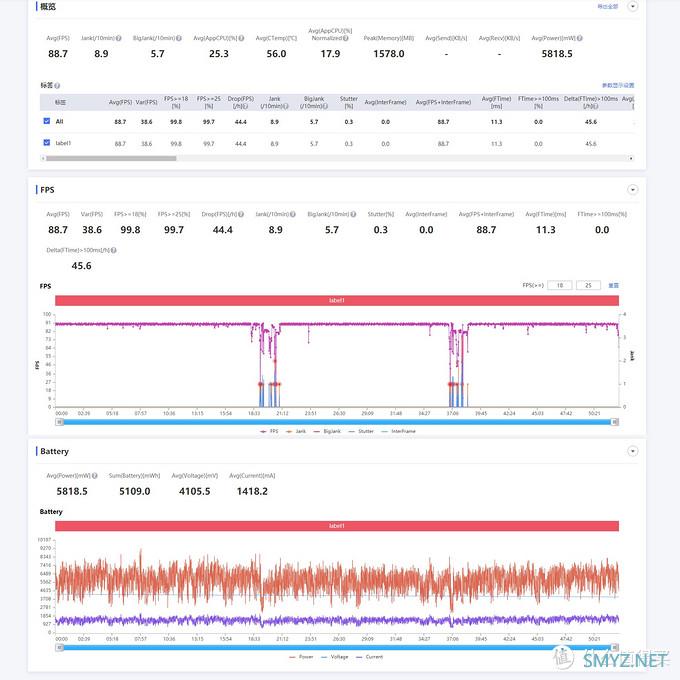Toggle Voltage series in Battery chart legend
Image resolution: width=680 pixels, height=680 pixels.
335,657
